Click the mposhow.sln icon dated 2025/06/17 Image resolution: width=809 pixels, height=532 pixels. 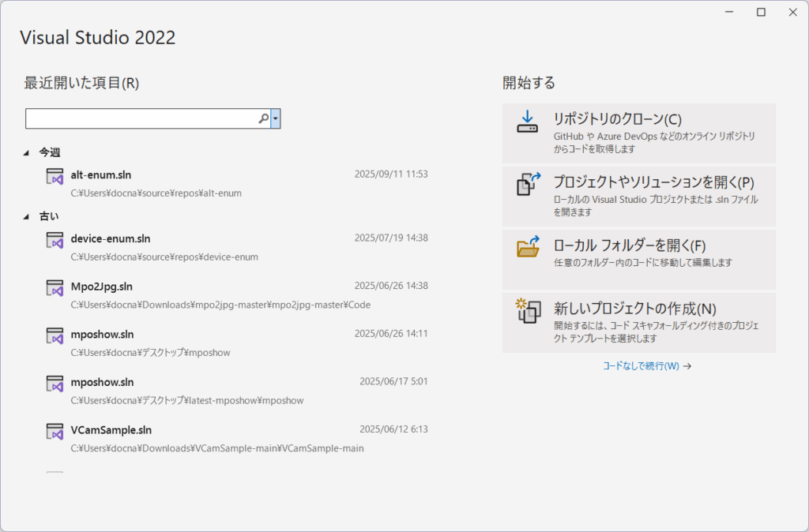click(x=55, y=384)
